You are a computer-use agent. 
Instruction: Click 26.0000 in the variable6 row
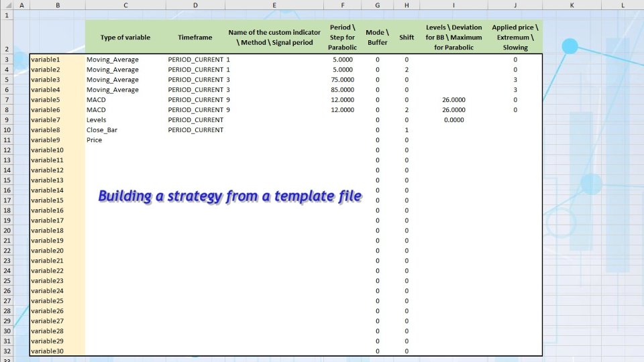(454, 110)
